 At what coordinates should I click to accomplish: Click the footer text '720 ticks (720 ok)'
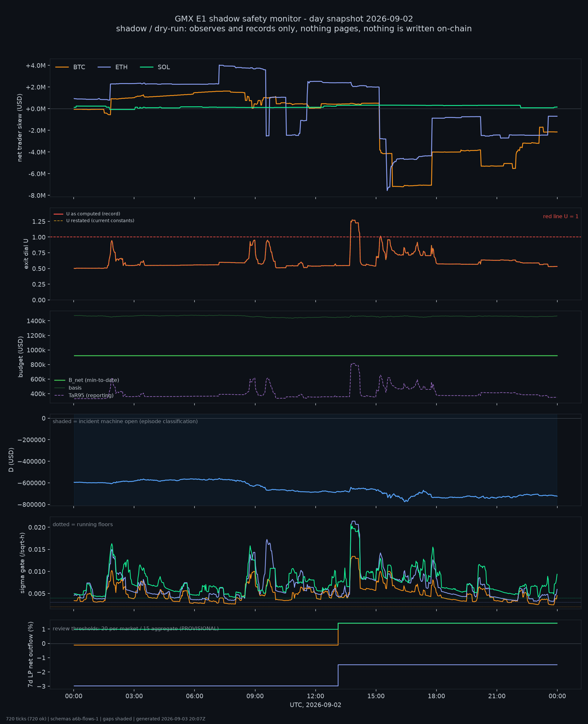[26, 719]
